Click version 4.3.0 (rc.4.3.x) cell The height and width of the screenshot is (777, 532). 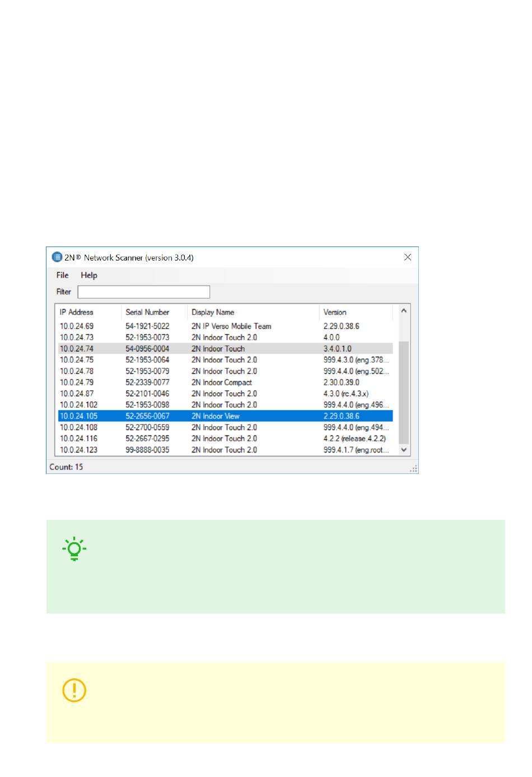click(346, 393)
